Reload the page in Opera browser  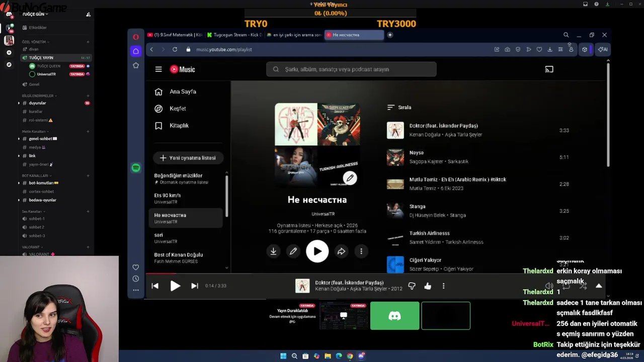[175, 49]
